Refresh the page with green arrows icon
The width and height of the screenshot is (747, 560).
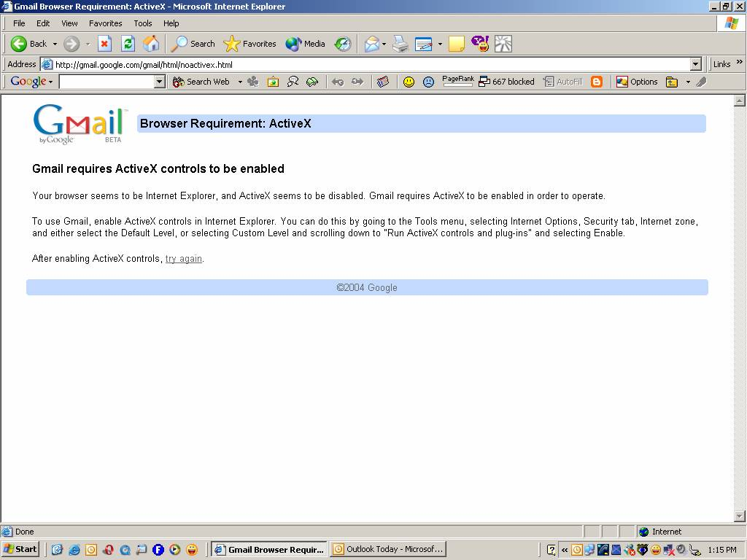128,44
